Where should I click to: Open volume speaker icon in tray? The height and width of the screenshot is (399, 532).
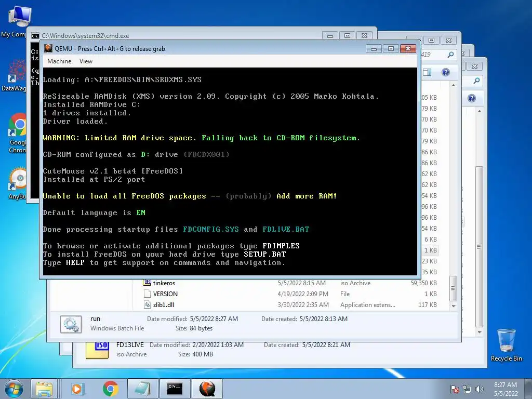tap(480, 389)
